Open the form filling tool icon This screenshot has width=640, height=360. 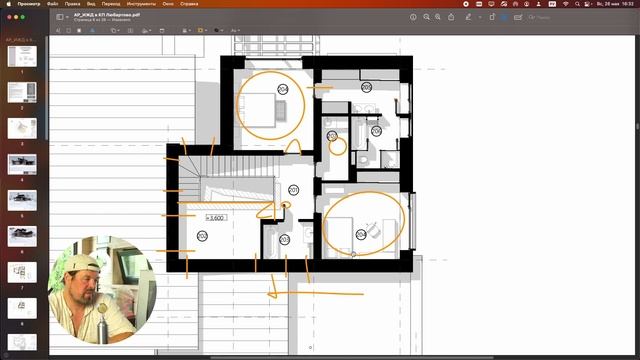click(518, 17)
